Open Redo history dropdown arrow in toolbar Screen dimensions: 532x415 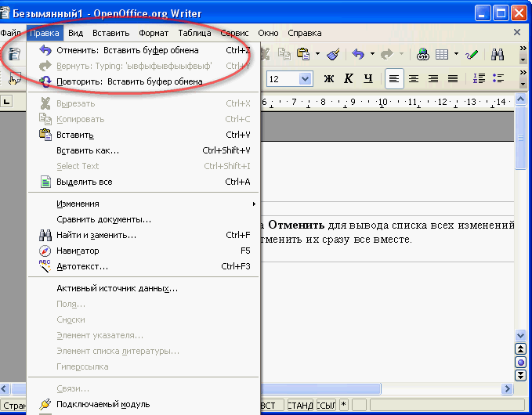[x=401, y=53]
